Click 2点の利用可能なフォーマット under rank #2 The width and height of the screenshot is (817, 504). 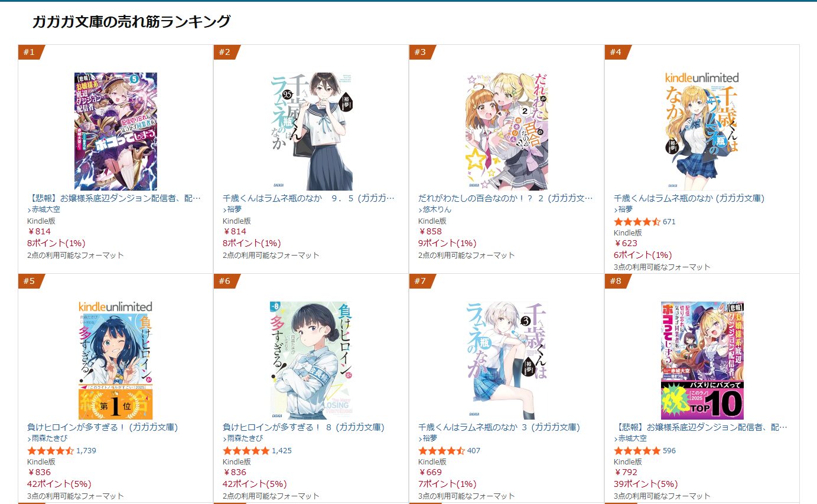coord(271,256)
